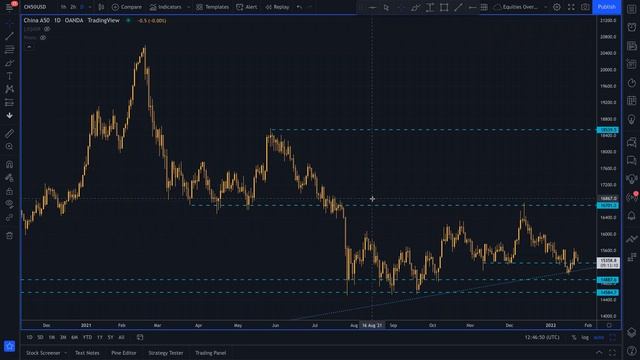Select the prediction and measurement tool

pos(9,102)
